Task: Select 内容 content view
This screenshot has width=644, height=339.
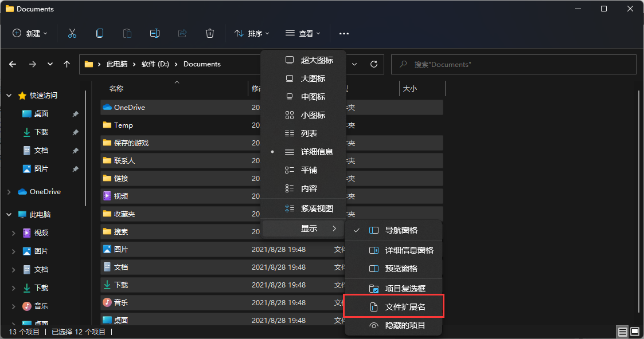Action: [303, 188]
